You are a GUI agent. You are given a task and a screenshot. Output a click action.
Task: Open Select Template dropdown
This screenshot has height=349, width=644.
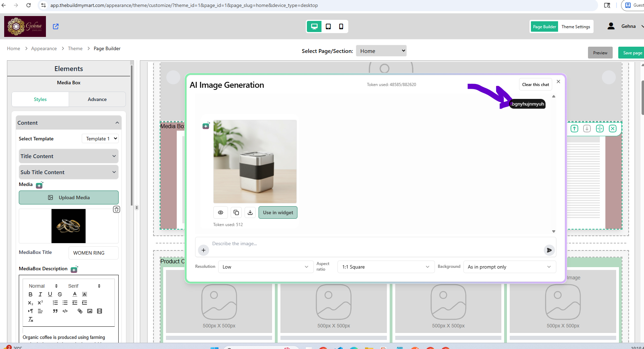(x=100, y=139)
